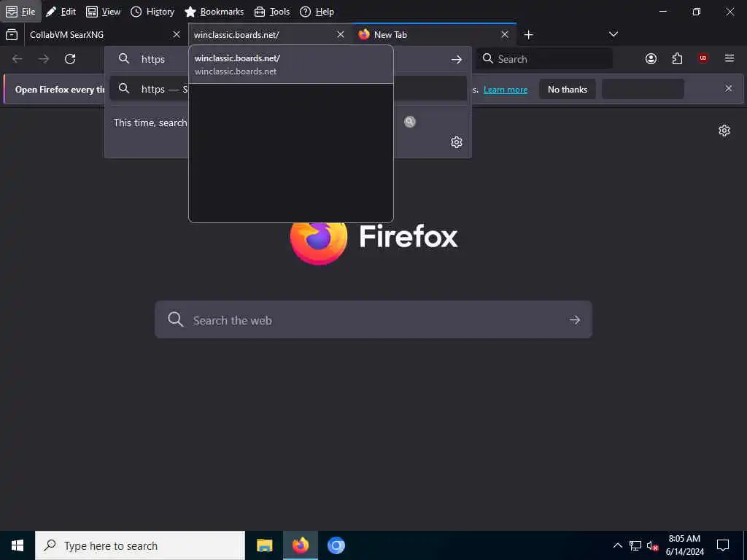Open the Chromium taskbar icon

click(336, 545)
